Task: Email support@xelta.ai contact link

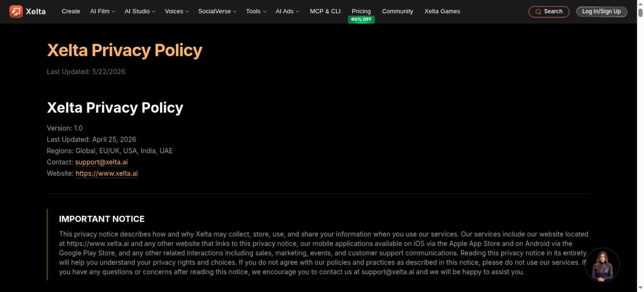Action: click(x=101, y=162)
